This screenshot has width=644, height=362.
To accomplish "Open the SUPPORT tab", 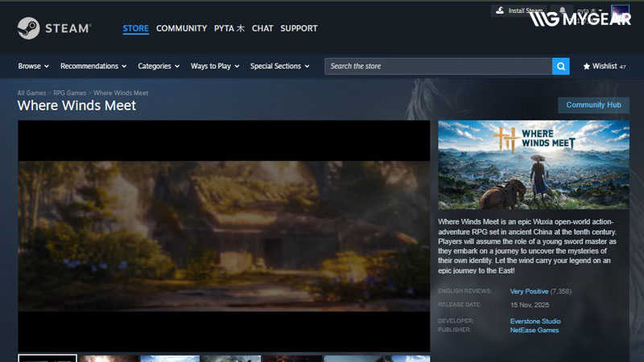I will click(x=299, y=28).
